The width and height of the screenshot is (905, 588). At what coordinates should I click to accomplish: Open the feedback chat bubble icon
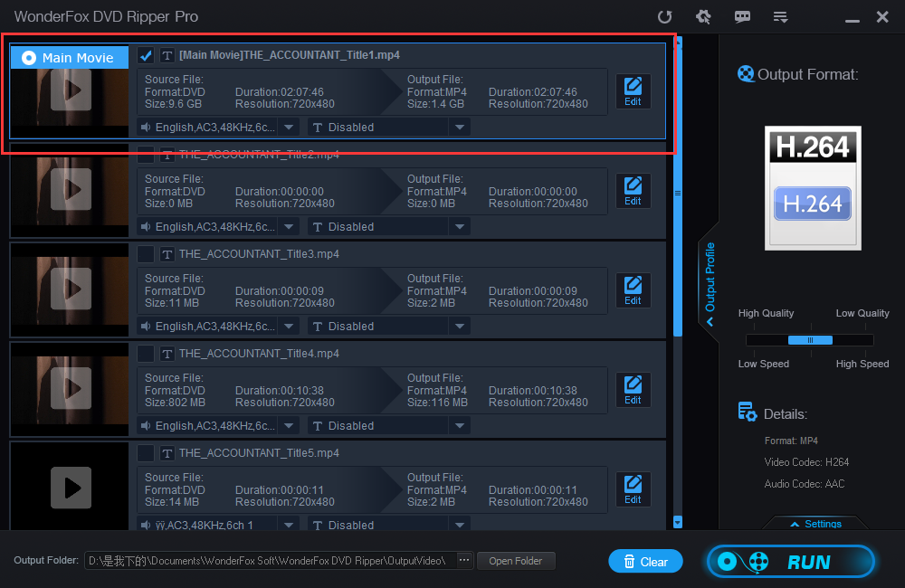(742, 17)
